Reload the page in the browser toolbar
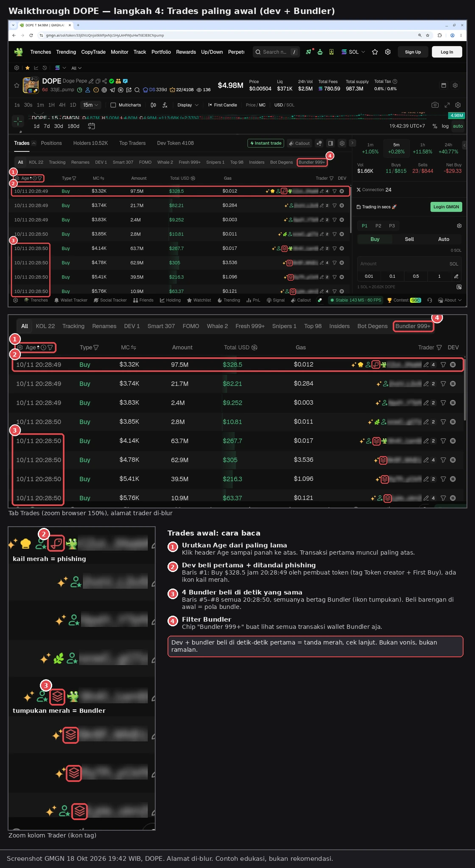This screenshot has width=475, height=868. (31, 35)
